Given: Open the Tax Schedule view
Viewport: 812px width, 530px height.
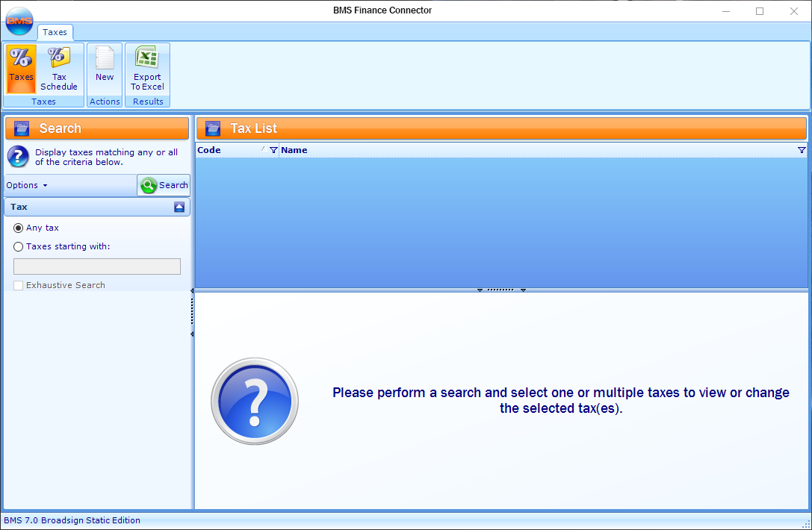Looking at the screenshot, I should pos(59,69).
